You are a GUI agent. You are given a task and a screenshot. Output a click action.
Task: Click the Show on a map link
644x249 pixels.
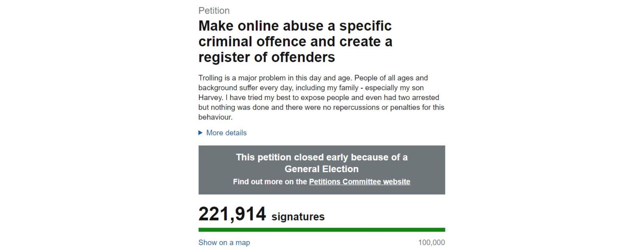224,243
